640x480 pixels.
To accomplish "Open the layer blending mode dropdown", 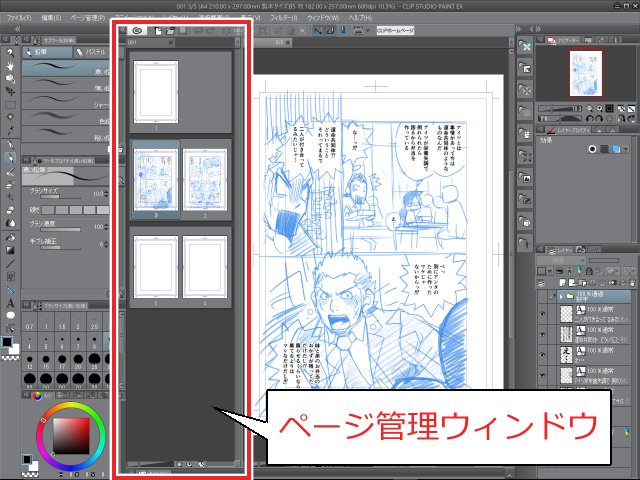I will pos(561,260).
